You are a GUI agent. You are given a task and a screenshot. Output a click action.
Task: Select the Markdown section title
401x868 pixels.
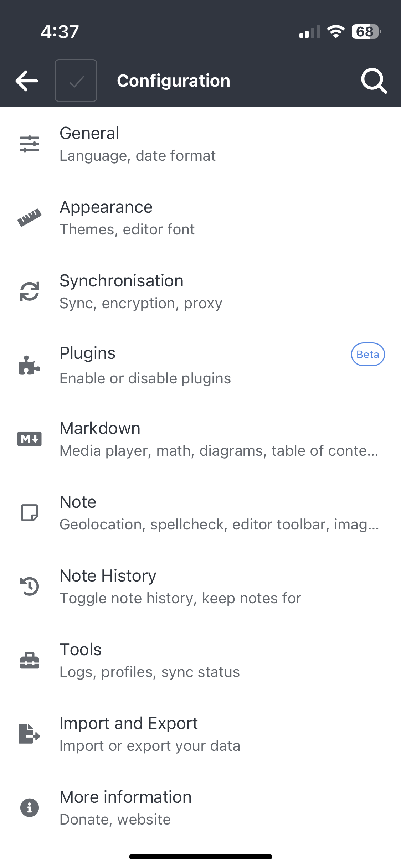100,428
